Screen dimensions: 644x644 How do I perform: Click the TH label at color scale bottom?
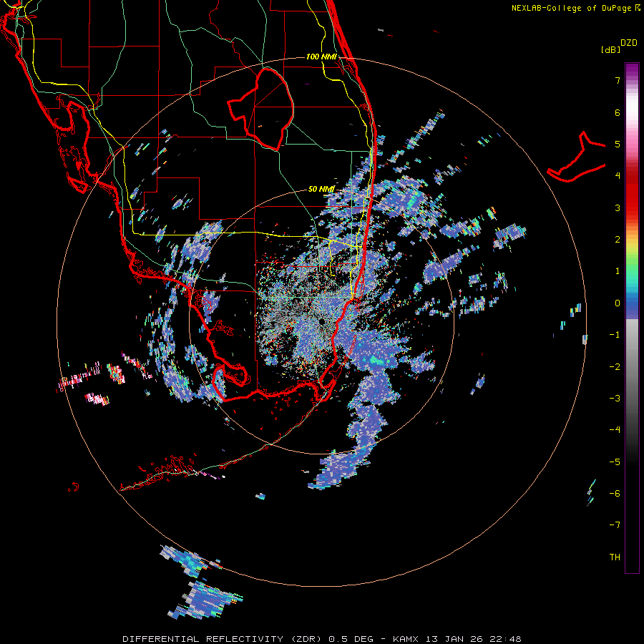coord(615,557)
